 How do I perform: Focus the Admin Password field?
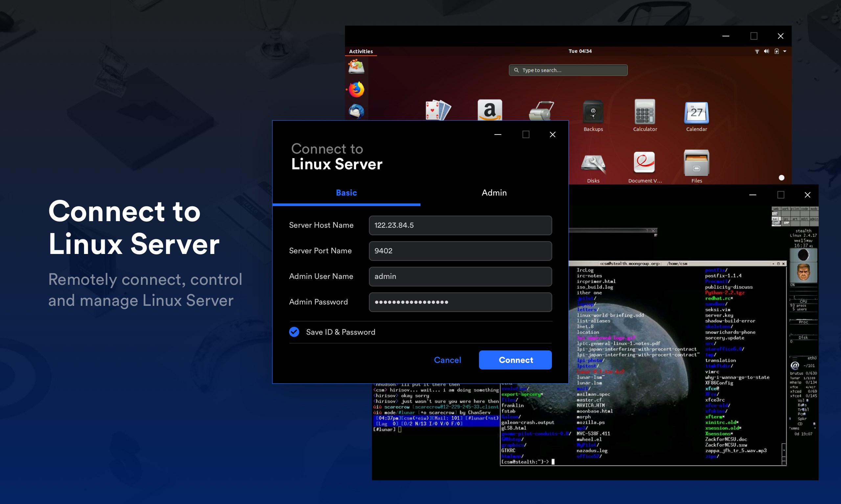click(460, 302)
